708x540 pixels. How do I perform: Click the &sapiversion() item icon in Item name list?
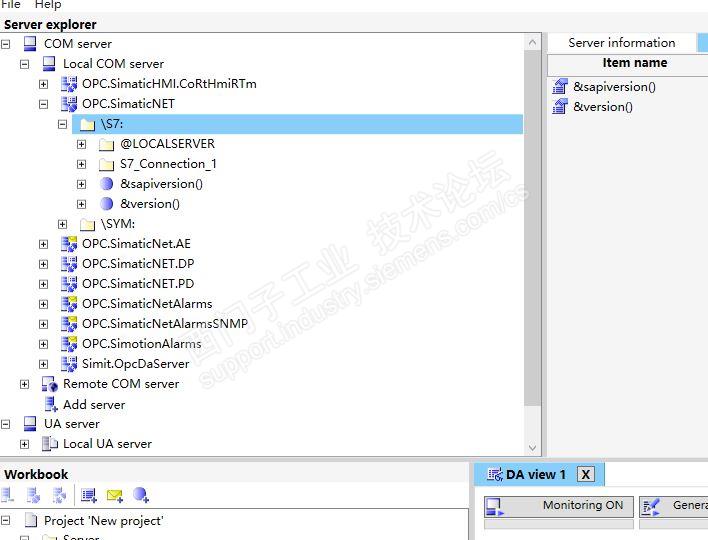click(560, 86)
